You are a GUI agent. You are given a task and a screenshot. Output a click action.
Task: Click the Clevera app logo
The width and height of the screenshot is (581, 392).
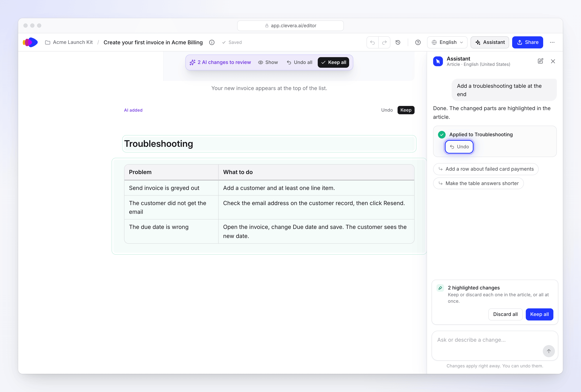tap(30, 42)
